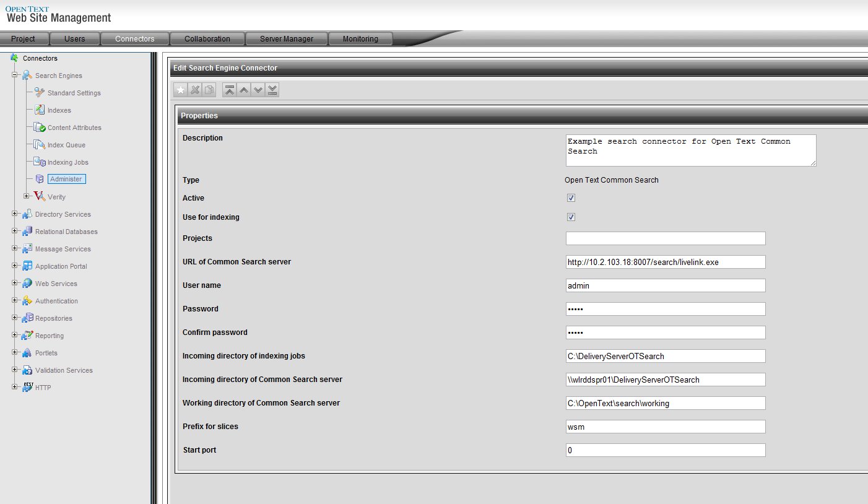Expand the Reporting node

click(15, 335)
